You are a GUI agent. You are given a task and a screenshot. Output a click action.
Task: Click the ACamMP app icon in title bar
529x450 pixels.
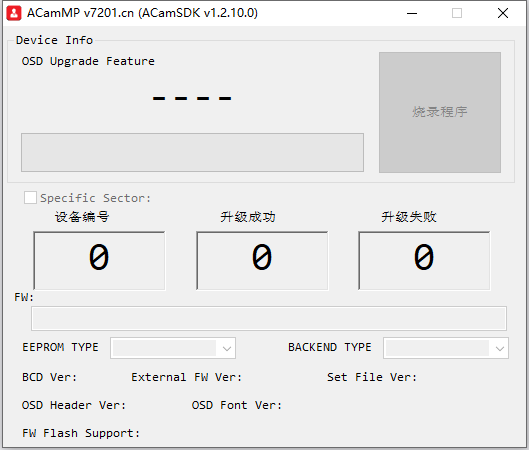(14, 13)
